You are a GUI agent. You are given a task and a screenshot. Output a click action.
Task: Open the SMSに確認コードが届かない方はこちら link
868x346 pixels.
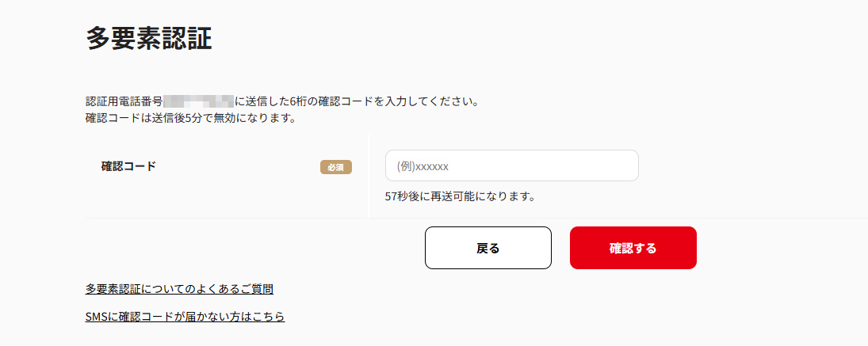185,317
